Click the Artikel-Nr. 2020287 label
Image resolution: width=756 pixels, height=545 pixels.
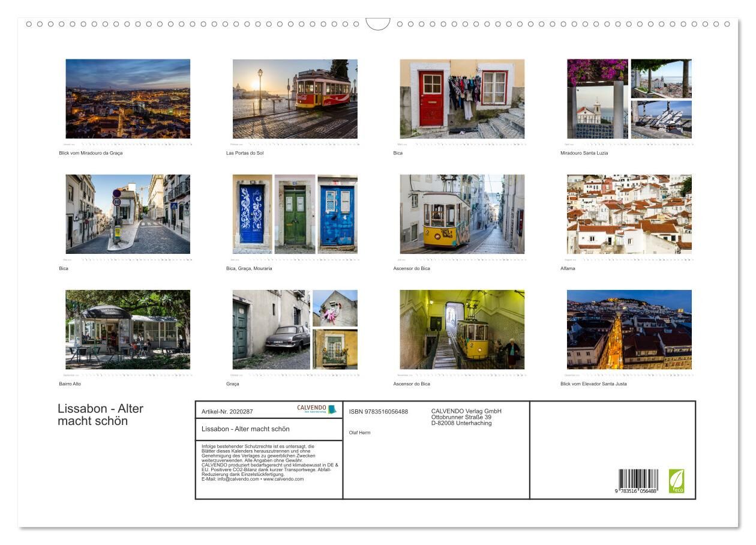click(x=227, y=412)
